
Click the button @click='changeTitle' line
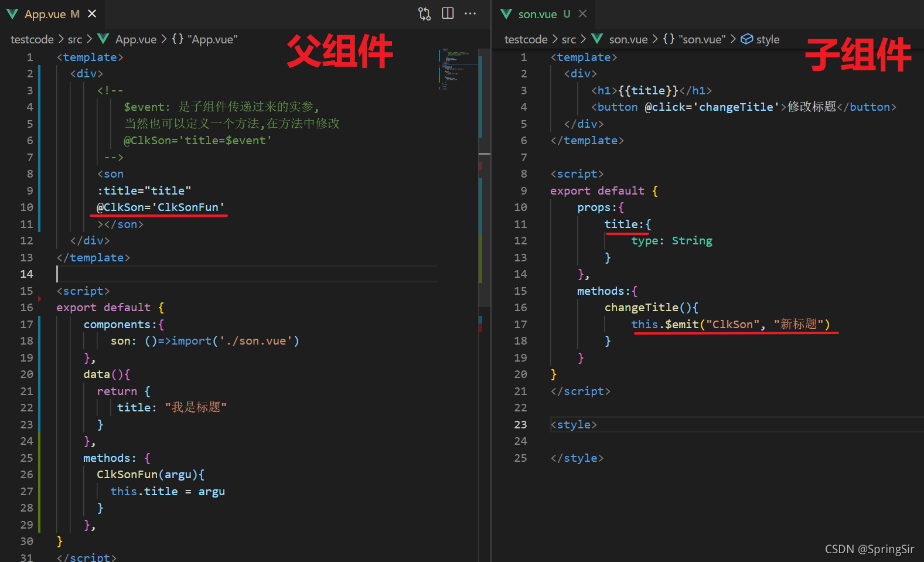744,107
